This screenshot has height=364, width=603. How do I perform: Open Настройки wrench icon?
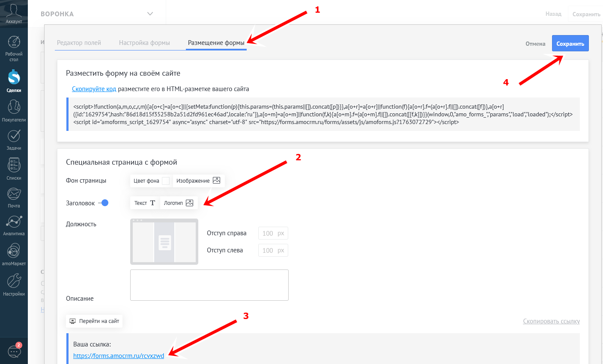(x=14, y=284)
